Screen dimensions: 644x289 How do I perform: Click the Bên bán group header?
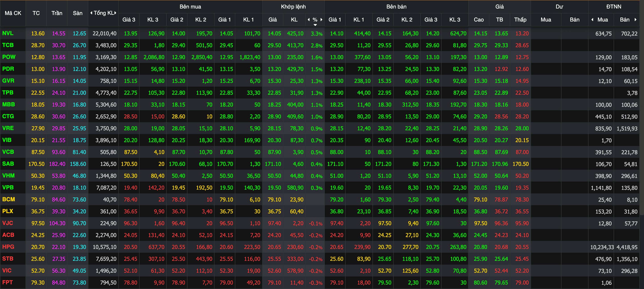396,7
